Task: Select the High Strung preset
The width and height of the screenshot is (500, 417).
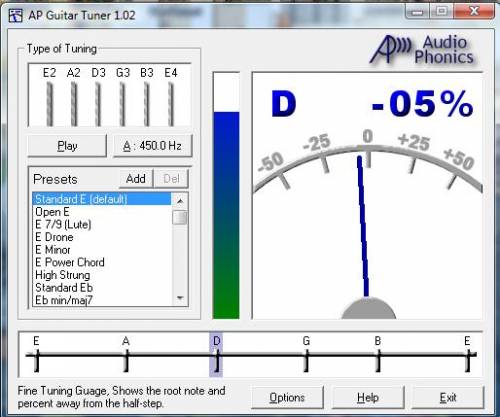Action: (x=102, y=275)
